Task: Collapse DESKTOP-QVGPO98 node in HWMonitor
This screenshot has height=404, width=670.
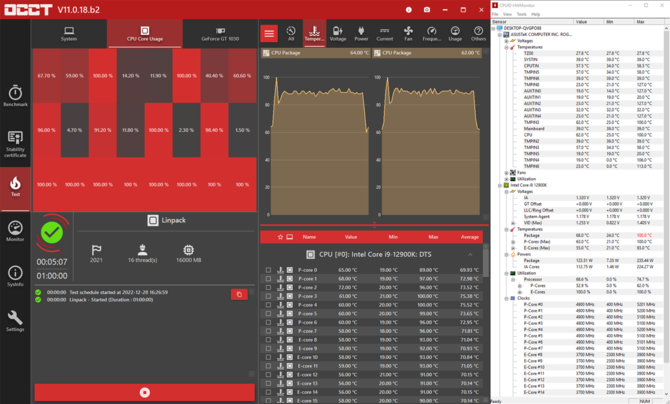Action: (493, 28)
